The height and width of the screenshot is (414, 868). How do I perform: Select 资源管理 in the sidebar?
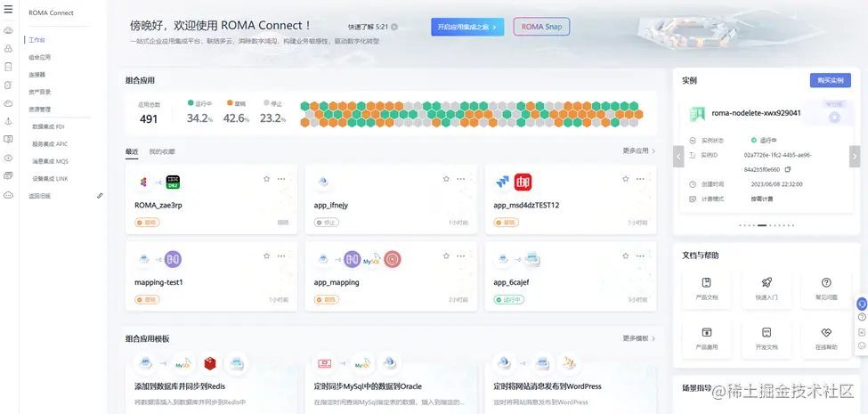coord(40,109)
